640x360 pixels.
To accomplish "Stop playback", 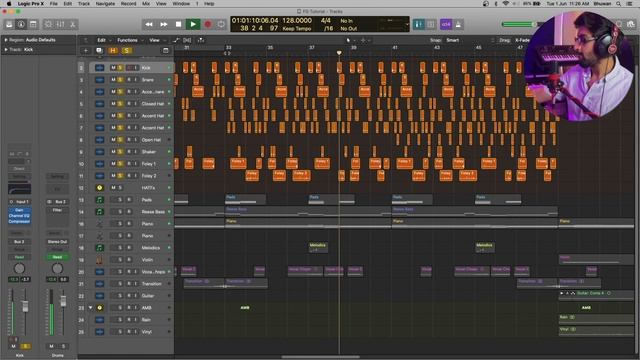I will click(x=178, y=24).
